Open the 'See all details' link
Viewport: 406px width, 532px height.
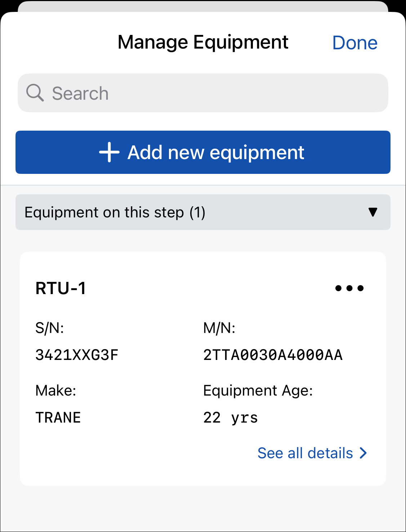click(x=305, y=453)
